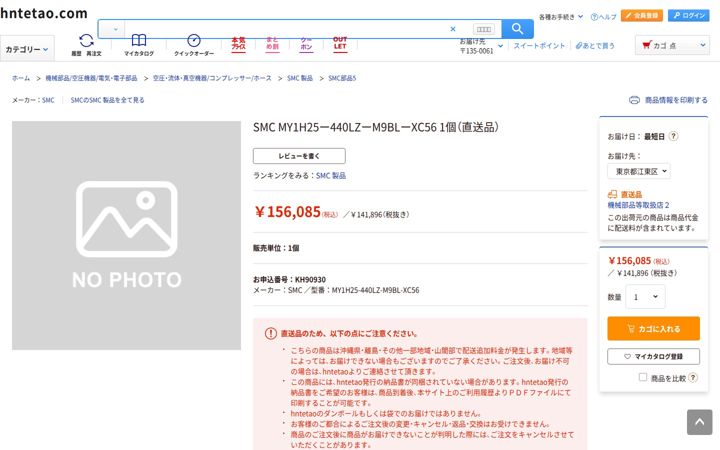The image size is (720, 450).
Task: Tick the compare product checkbox
Action: click(x=643, y=377)
